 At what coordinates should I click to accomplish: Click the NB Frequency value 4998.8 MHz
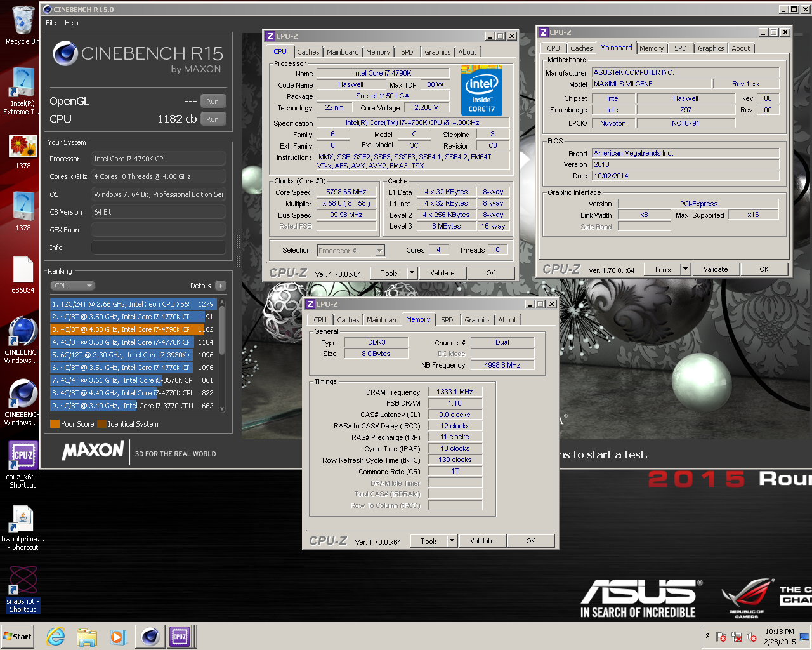pos(502,365)
